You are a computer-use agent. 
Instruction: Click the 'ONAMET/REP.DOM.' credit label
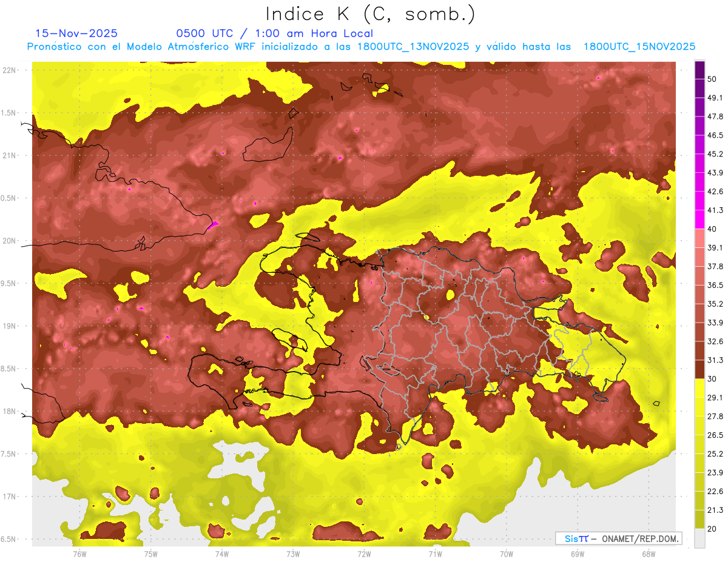click(639, 538)
